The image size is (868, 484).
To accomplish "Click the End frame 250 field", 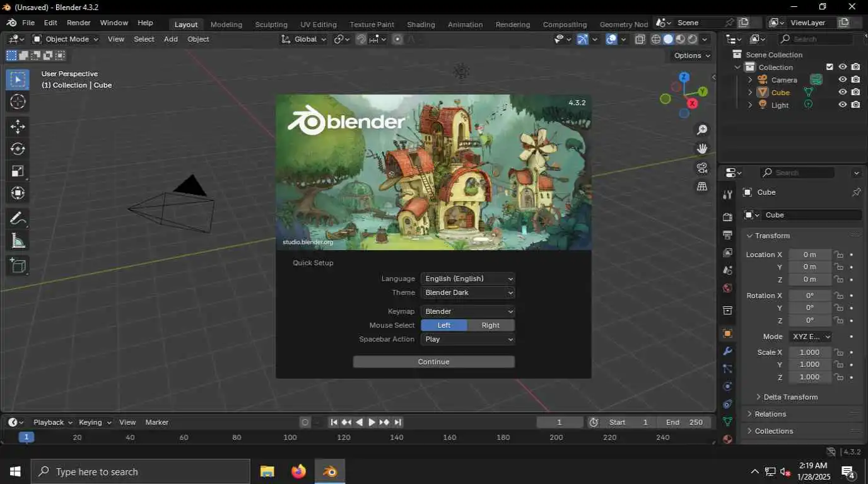I will pyautogui.click(x=684, y=422).
